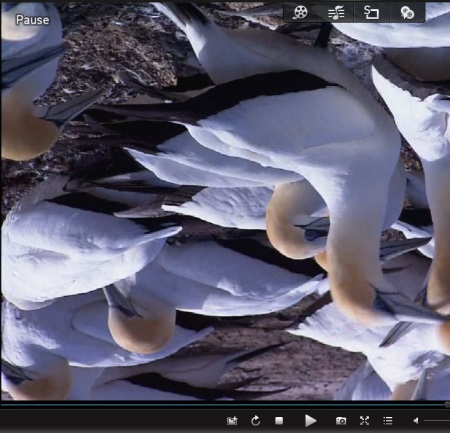Switch to fullscreen mode
The image size is (450, 433).
tap(364, 421)
